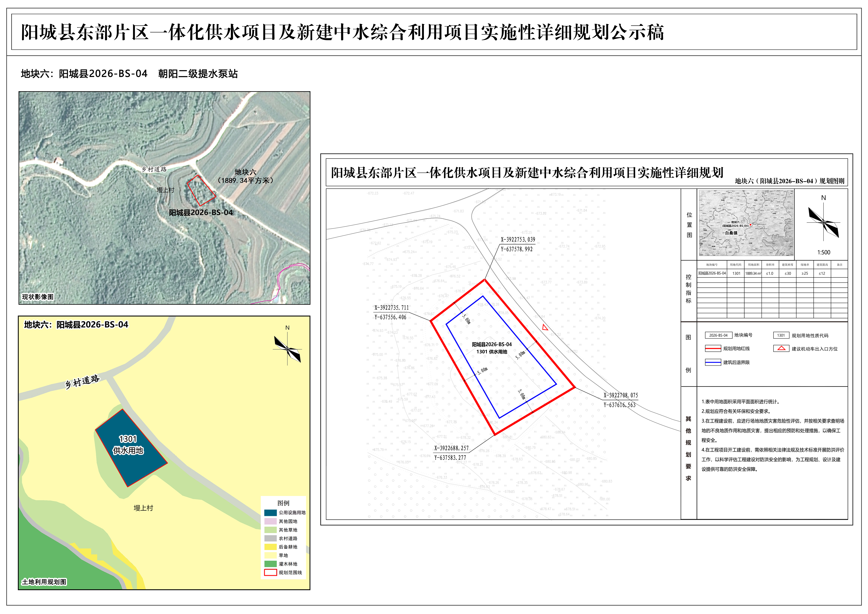Click 墁上村 label on the satellite image
The image size is (868, 614).
pyautogui.click(x=166, y=190)
